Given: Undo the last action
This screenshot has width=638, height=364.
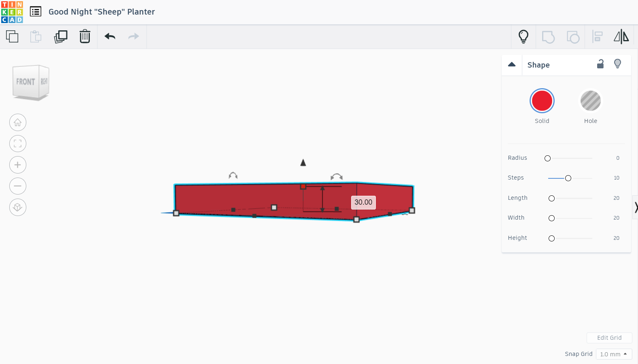Looking at the screenshot, I should (110, 36).
